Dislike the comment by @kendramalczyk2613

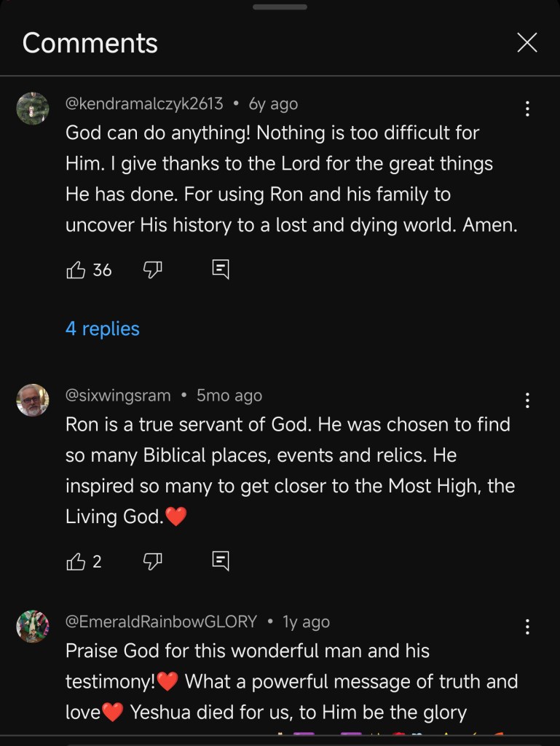coord(151,270)
